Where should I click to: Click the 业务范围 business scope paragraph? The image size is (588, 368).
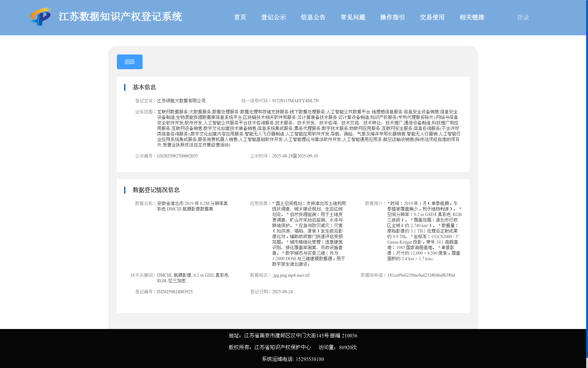[309, 128]
